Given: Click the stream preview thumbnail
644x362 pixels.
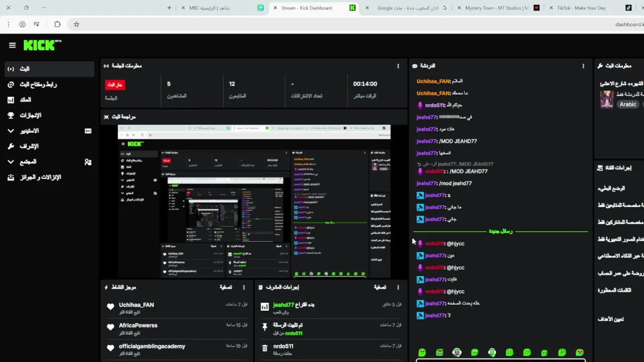Looking at the screenshot, I should [254, 201].
